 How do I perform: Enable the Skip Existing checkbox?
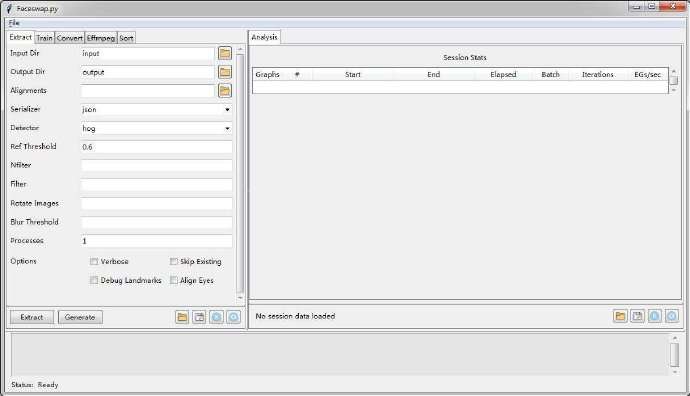pos(174,261)
